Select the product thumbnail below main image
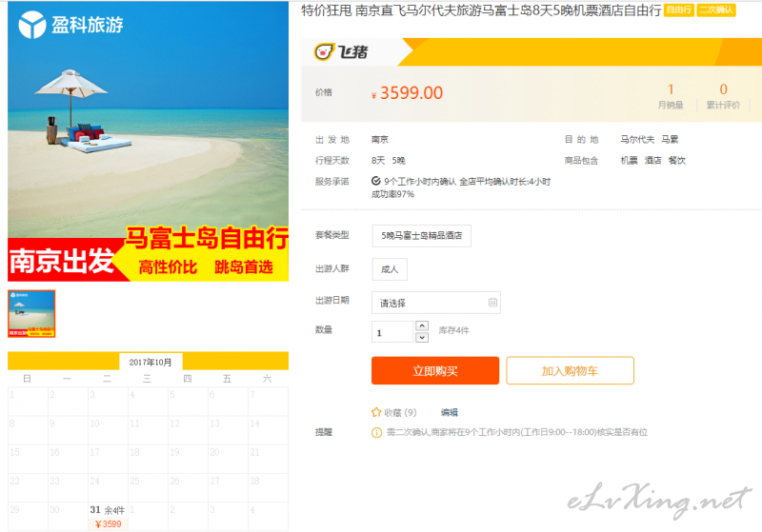 (x=31, y=313)
